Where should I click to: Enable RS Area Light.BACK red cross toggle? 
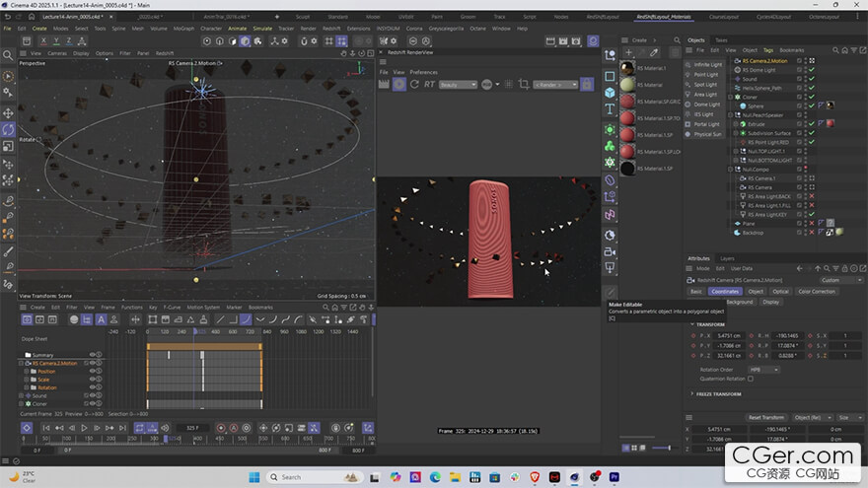tap(812, 196)
